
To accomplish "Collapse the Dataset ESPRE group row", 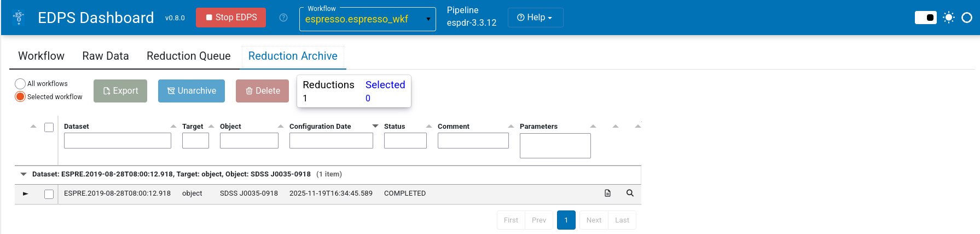I will click(x=24, y=174).
